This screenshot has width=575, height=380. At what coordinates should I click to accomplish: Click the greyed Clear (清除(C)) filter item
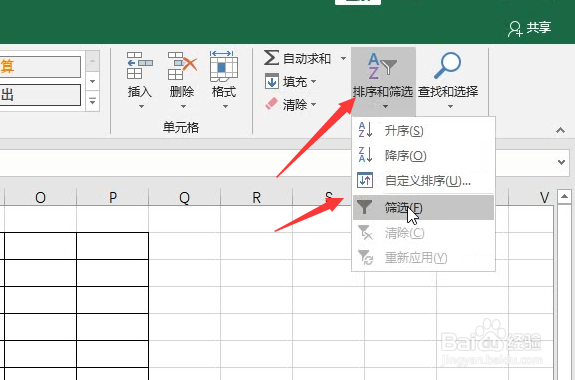[423, 233]
